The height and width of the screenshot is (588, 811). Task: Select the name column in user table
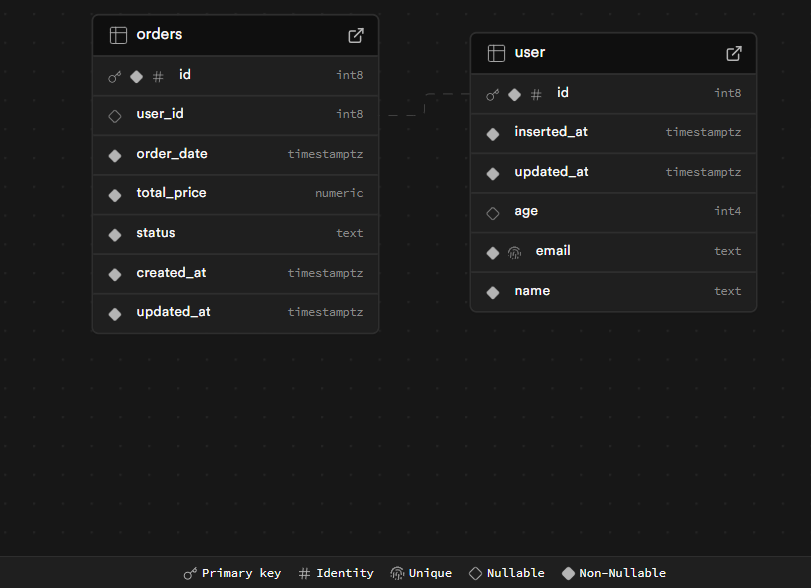click(x=613, y=291)
